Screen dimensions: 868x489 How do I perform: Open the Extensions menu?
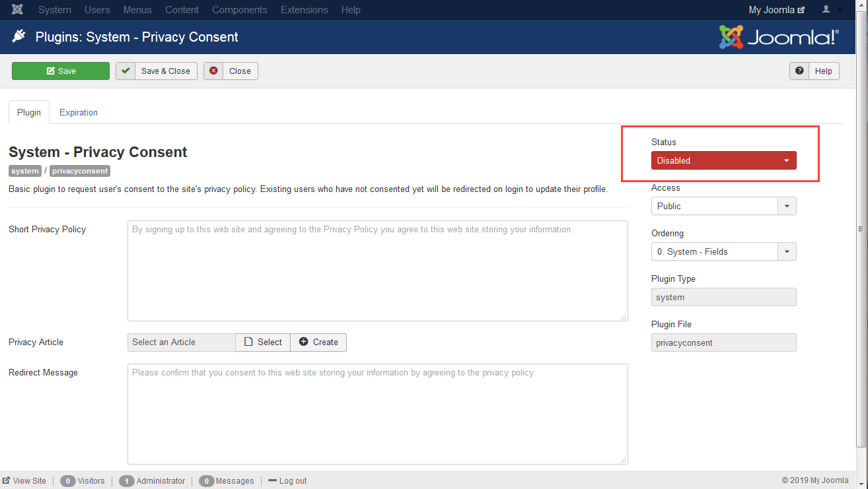pos(304,10)
